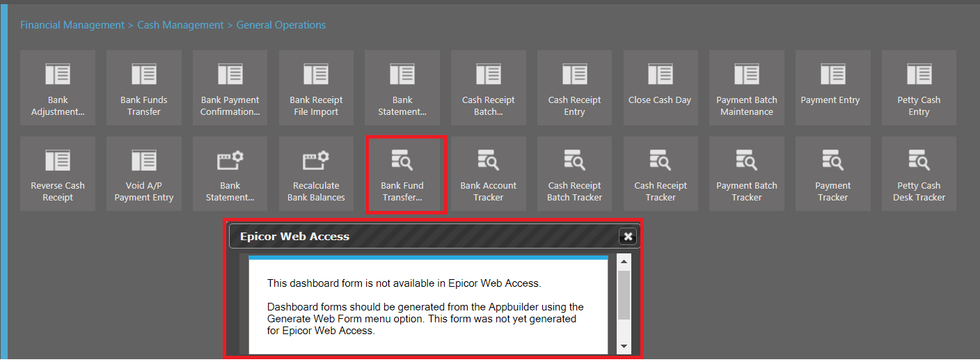Image resolution: width=980 pixels, height=362 pixels.
Task: Open the Void A/P Payment Entry tile
Action: click(x=144, y=174)
